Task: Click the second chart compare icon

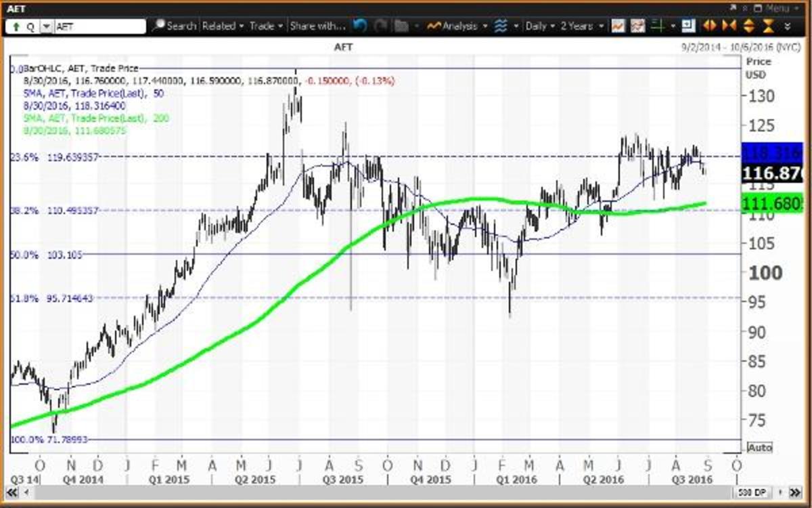Action: coord(637,26)
